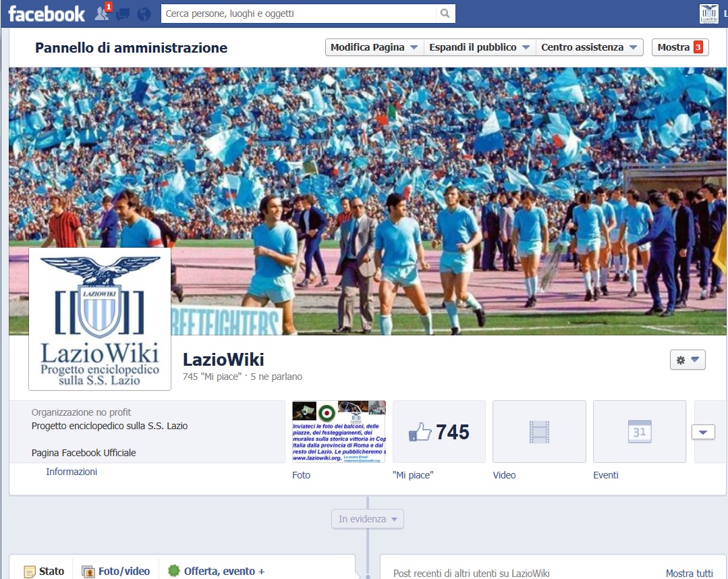Click the search magnifier icon
The image size is (728, 579).
[x=445, y=13]
